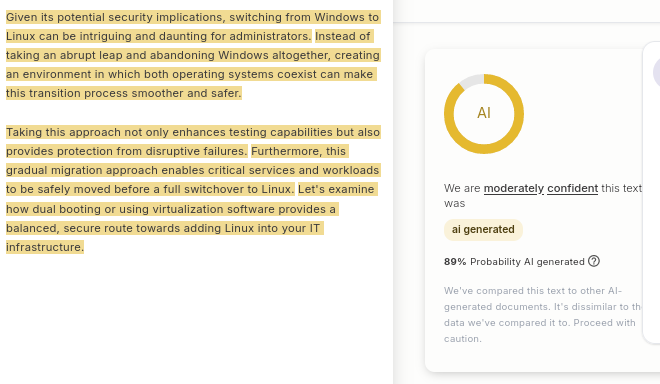
Task: Click highlighted sentence beginning 'Instead of taking'
Action: [192, 64]
